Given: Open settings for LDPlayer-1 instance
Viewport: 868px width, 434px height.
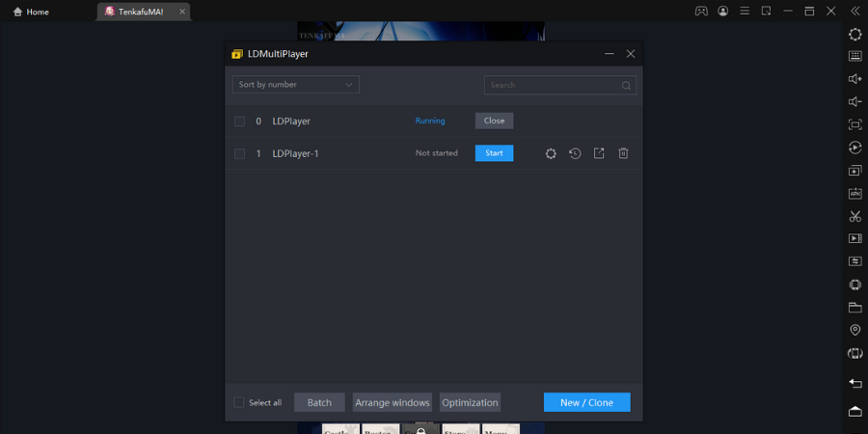Looking at the screenshot, I should (x=551, y=153).
